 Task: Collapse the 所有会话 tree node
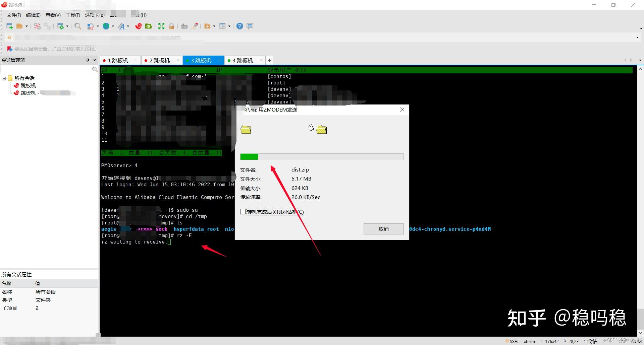coord(4,78)
